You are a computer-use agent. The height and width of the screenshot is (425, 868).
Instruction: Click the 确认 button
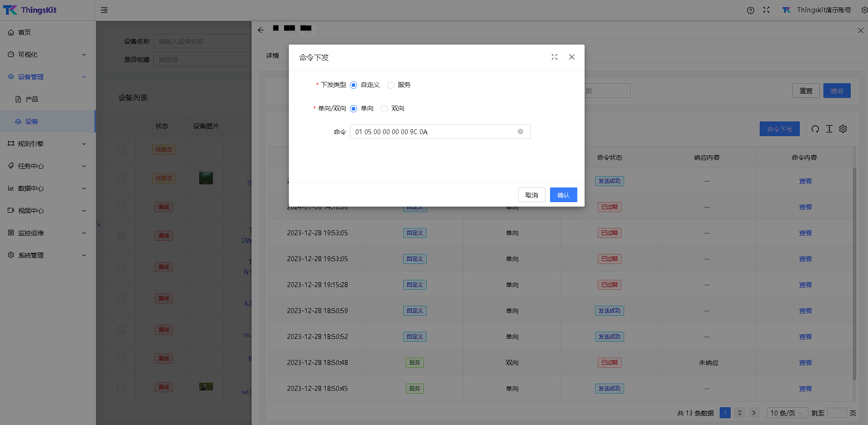click(x=563, y=195)
